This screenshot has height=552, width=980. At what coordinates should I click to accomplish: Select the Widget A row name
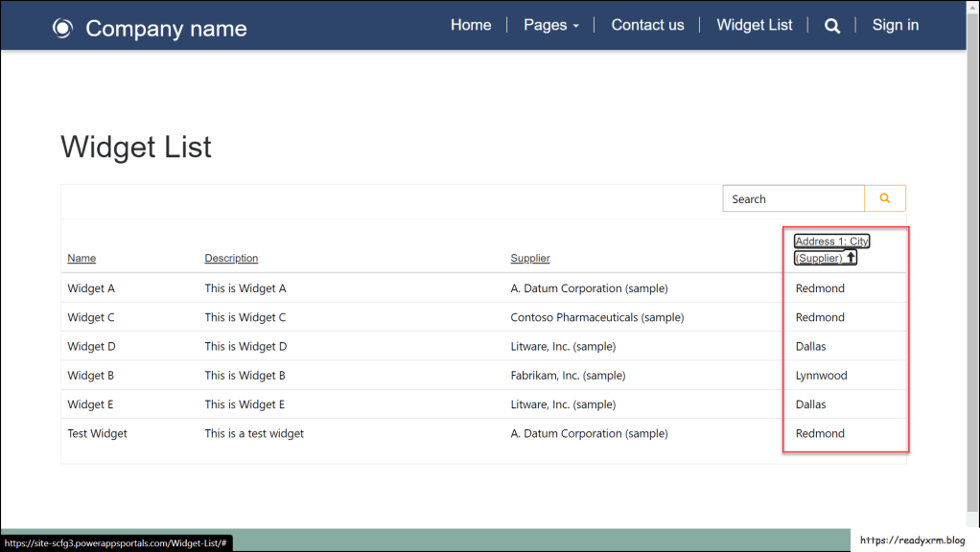coord(91,288)
